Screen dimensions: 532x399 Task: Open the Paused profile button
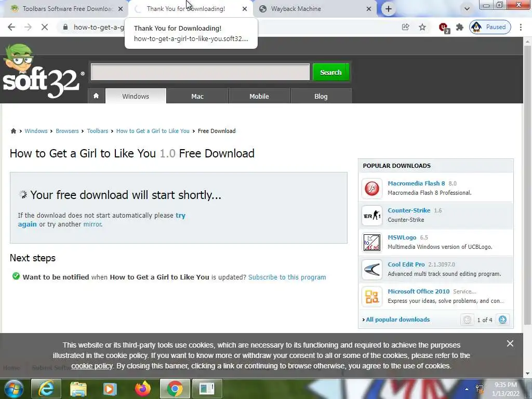pyautogui.click(x=490, y=27)
